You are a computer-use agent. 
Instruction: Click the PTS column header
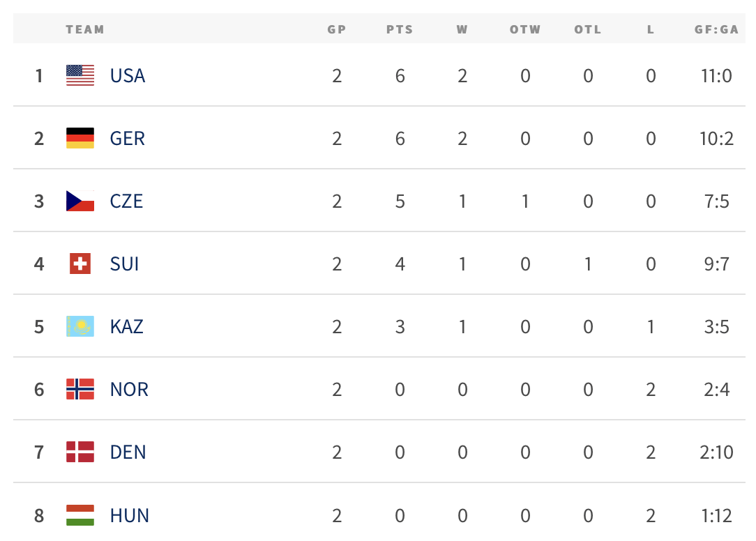400,29
